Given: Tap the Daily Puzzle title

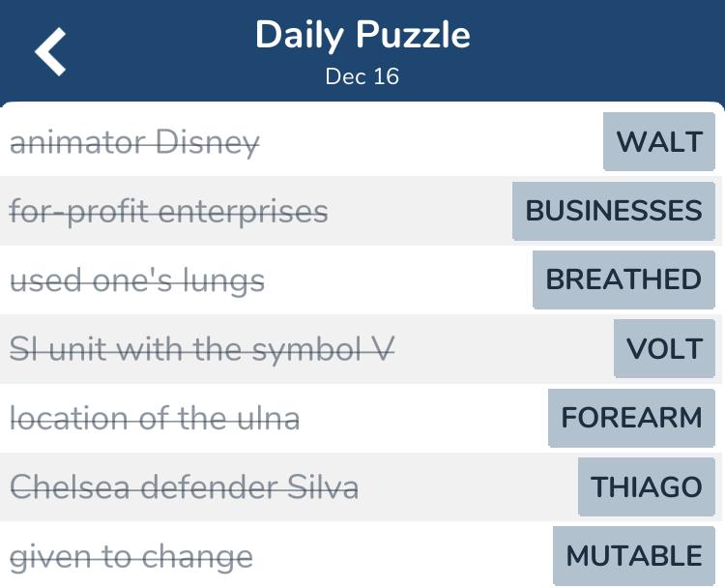Looking at the screenshot, I should tap(362, 35).
